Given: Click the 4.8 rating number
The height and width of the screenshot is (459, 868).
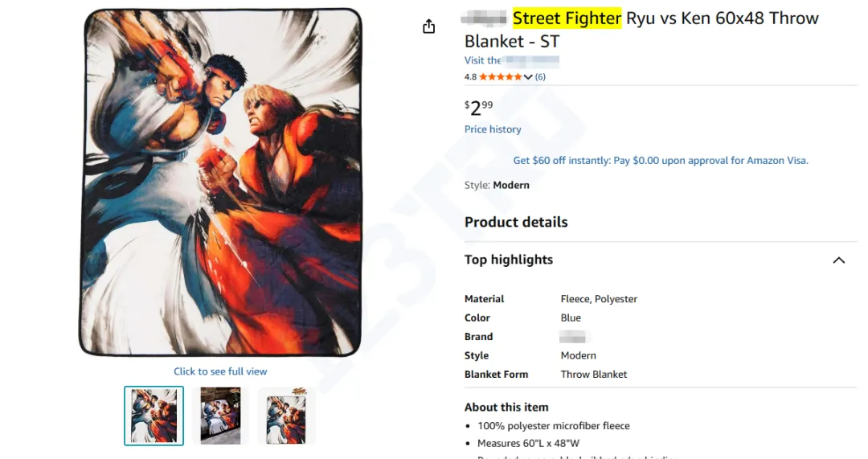Looking at the screenshot, I should 470,77.
